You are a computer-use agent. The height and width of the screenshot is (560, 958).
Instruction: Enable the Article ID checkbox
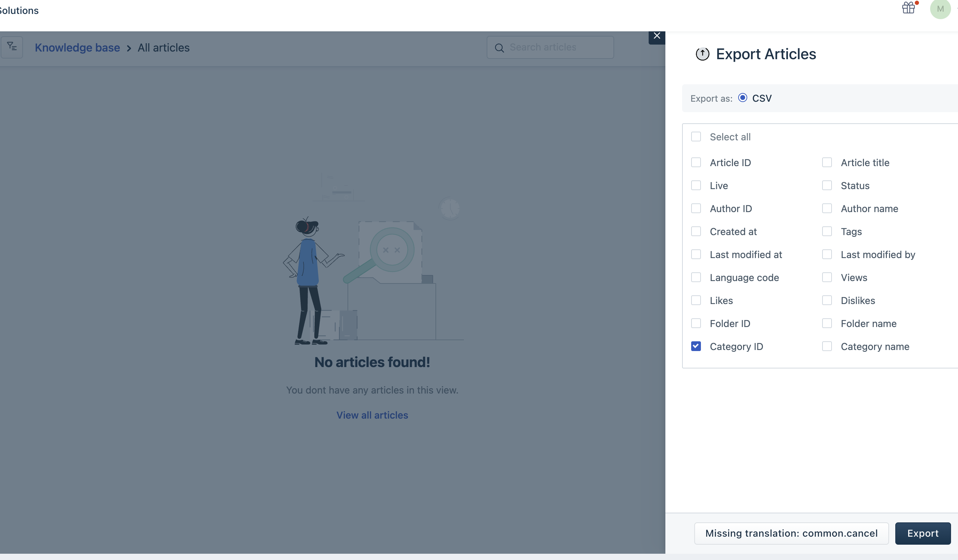coord(696,163)
